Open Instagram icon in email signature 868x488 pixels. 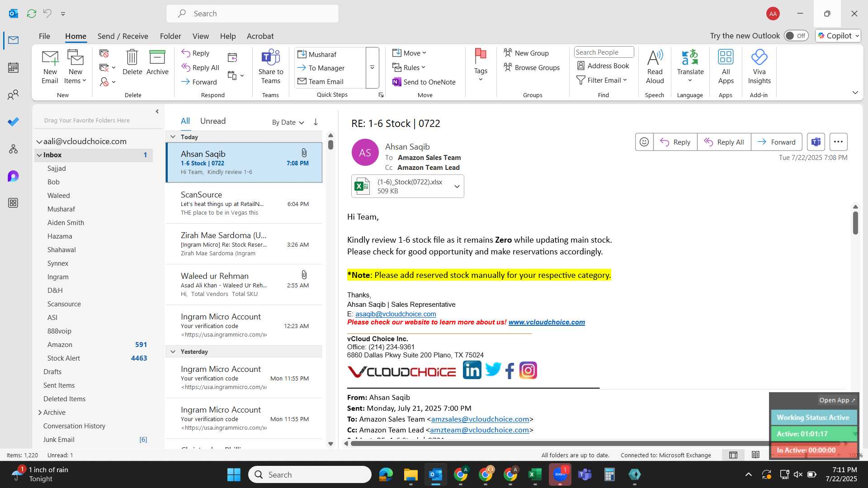coord(528,371)
